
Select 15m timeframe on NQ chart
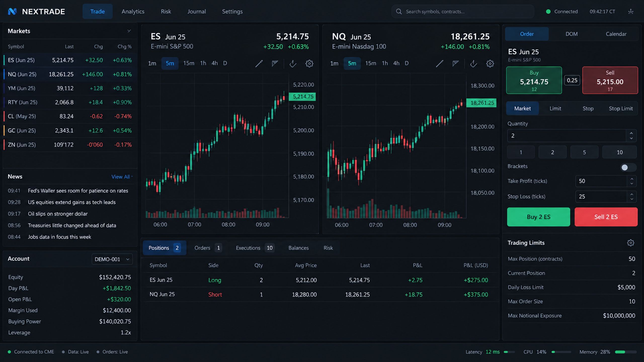coord(371,63)
